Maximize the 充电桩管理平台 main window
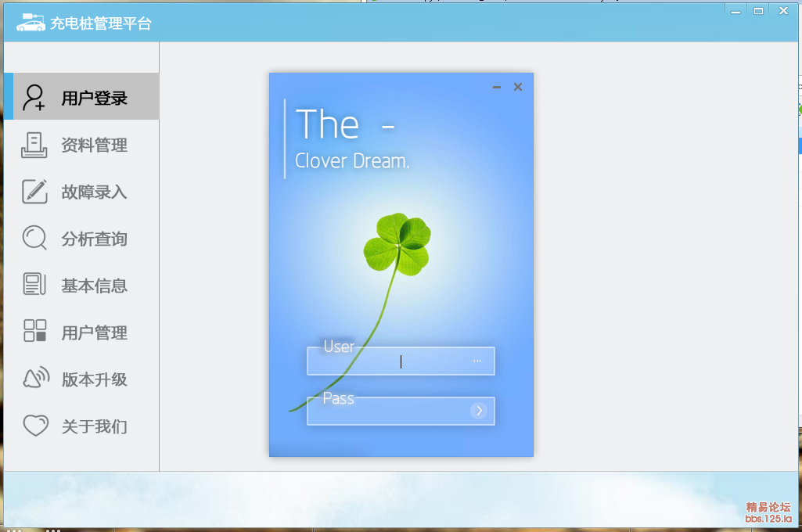Screen dimensions: 802x532 (758, 11)
